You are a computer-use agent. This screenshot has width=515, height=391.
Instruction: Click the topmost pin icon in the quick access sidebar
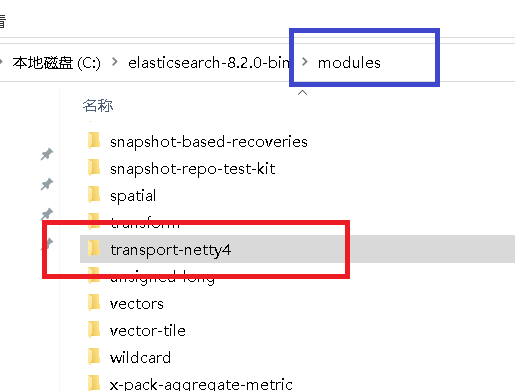coord(47,154)
